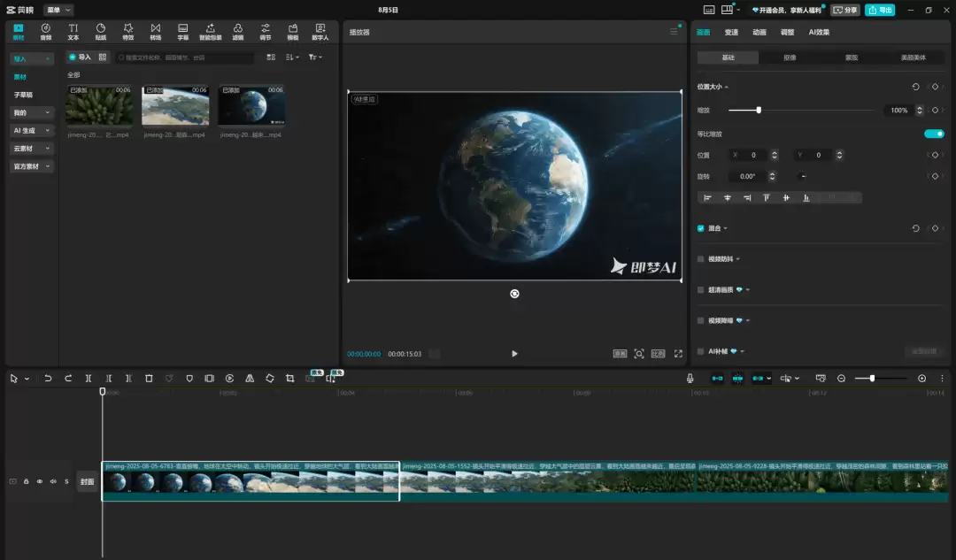Viewport: 956px width, 560px height.
Task: Zoom in the timeline with plus icon
Action: click(x=921, y=379)
